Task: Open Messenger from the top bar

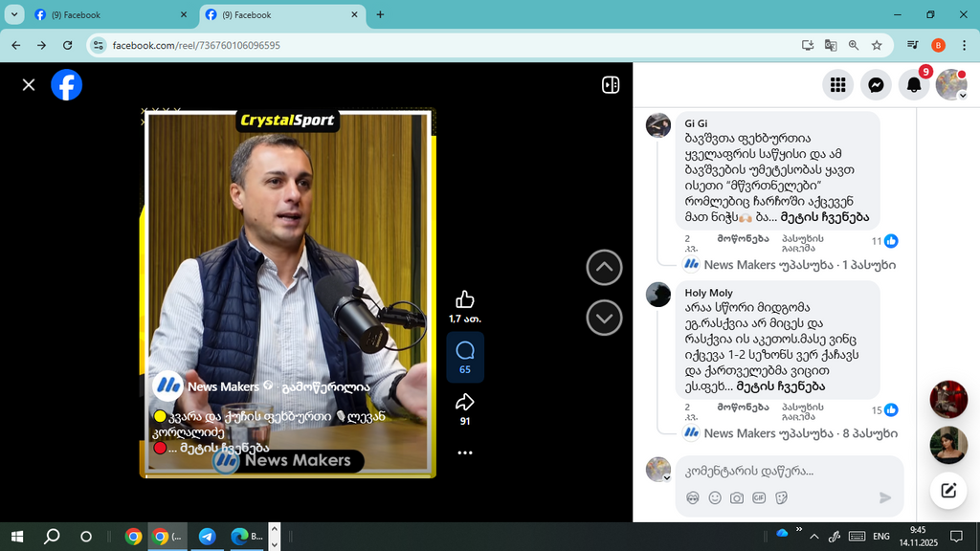Action: pyautogui.click(x=877, y=85)
